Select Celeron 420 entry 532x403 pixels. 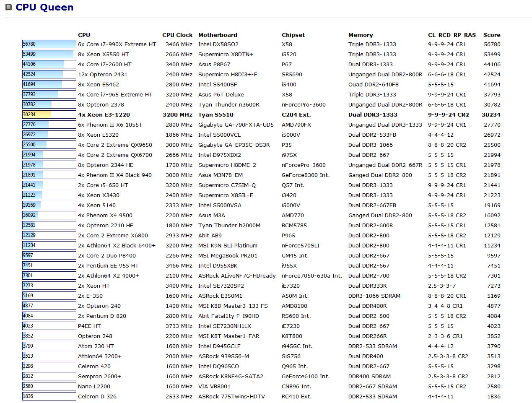click(x=94, y=366)
